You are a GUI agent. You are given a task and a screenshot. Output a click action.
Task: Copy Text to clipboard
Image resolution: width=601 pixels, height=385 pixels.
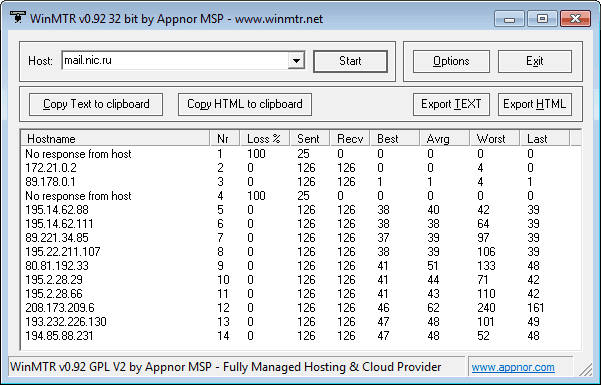click(96, 104)
